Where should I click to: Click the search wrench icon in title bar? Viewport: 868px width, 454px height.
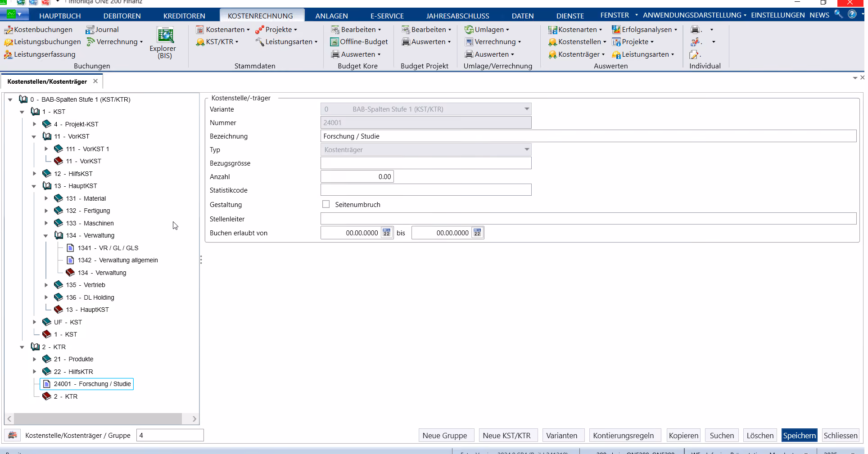838,14
